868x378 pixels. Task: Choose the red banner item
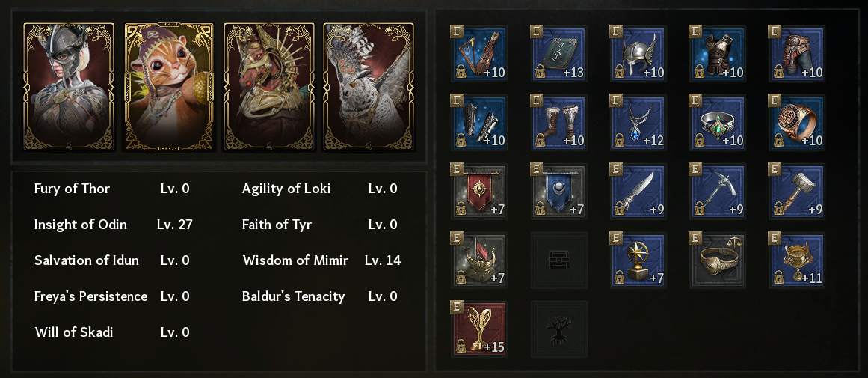(x=478, y=192)
